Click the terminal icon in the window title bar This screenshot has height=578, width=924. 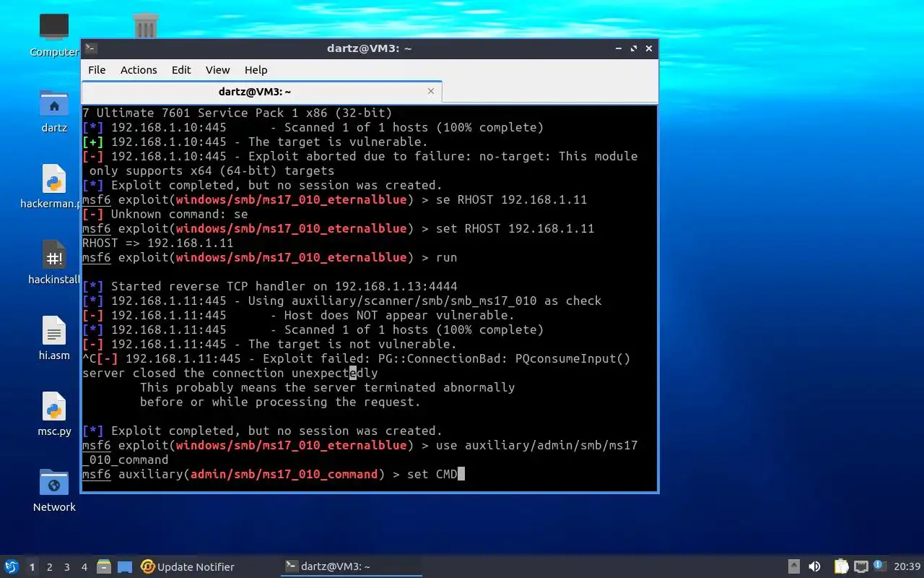(x=91, y=48)
